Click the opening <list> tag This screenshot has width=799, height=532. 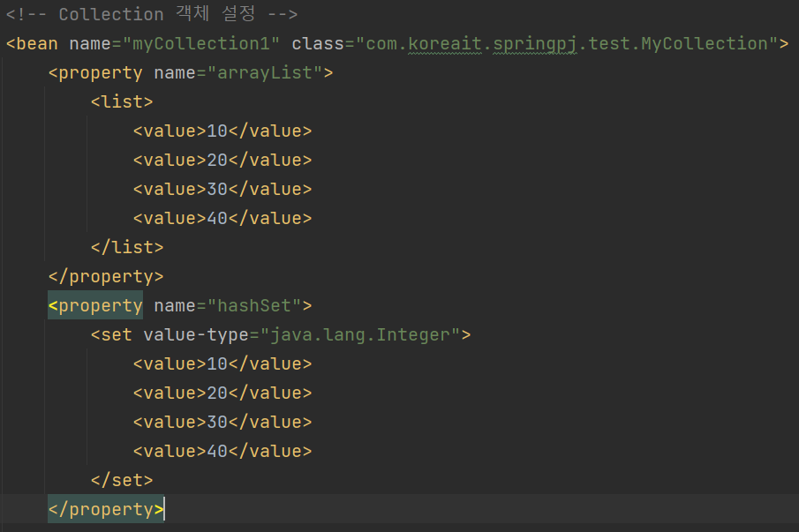point(122,101)
